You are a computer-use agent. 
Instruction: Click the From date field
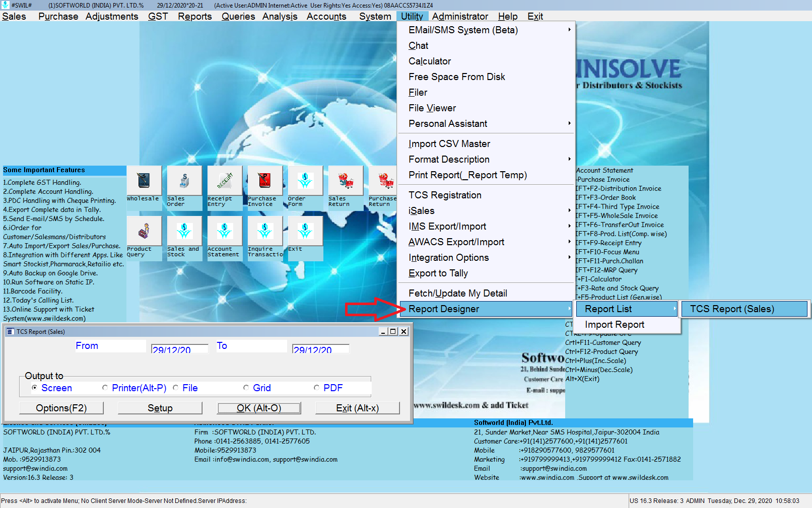coord(180,349)
